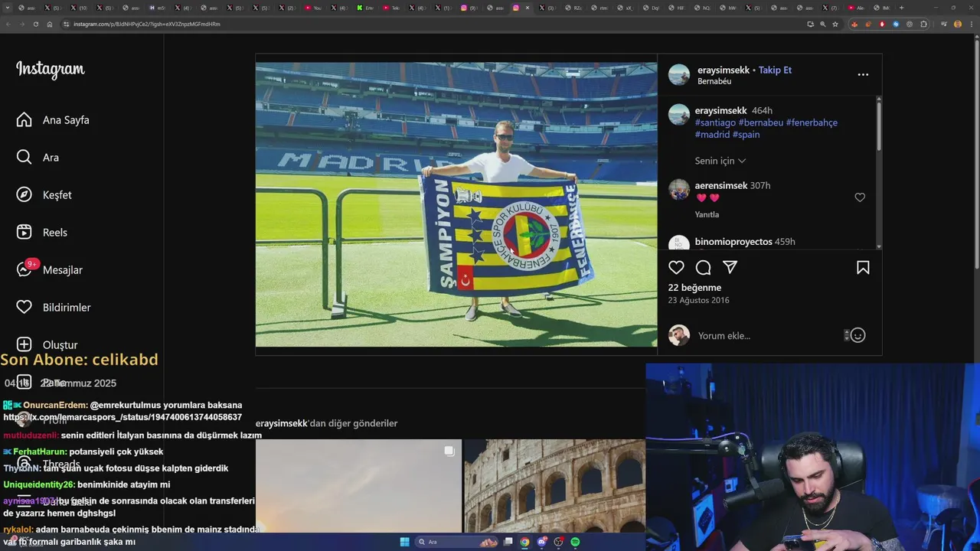Click eraysimsekk caption avatar
The image size is (980, 551).
tap(679, 115)
